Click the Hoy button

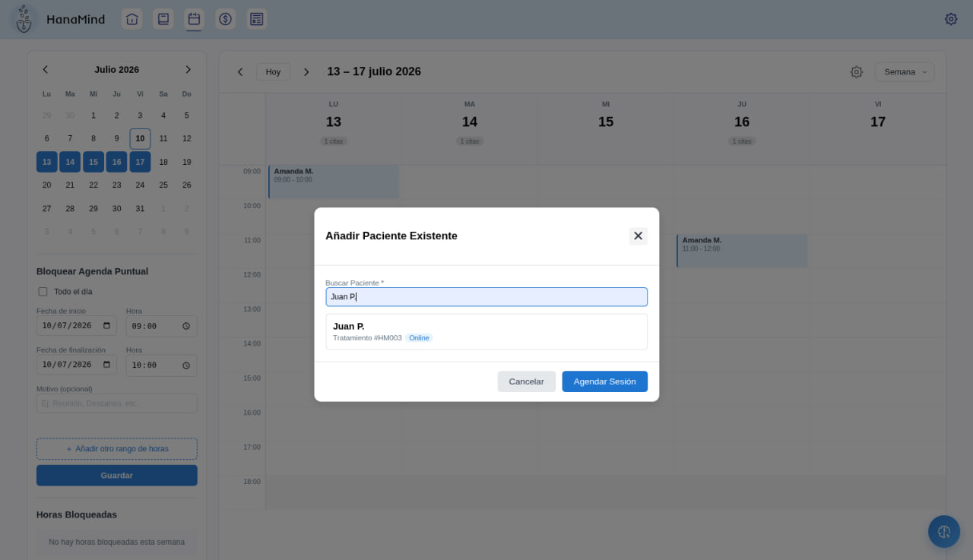[x=274, y=72]
